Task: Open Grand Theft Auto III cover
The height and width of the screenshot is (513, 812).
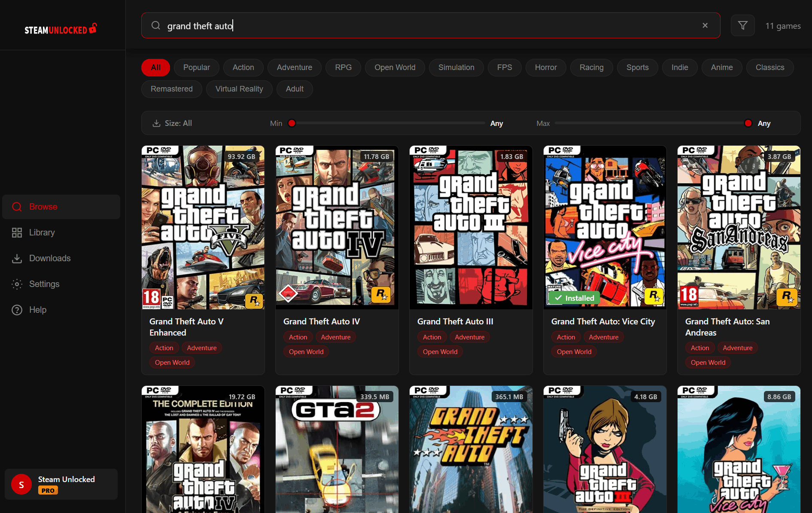Action: [x=471, y=227]
